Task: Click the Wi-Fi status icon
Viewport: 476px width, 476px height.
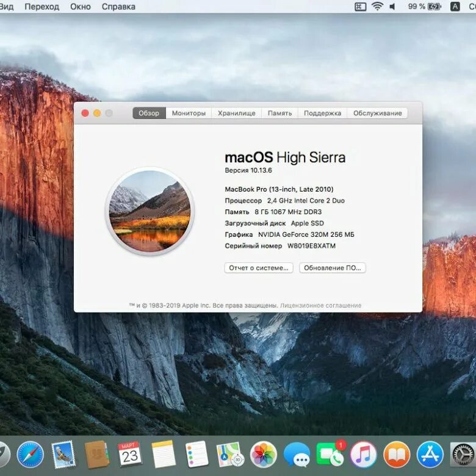Action: (x=377, y=6)
